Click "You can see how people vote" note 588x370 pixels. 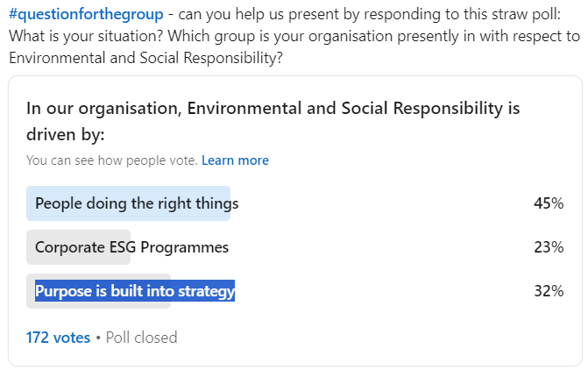[112, 160]
